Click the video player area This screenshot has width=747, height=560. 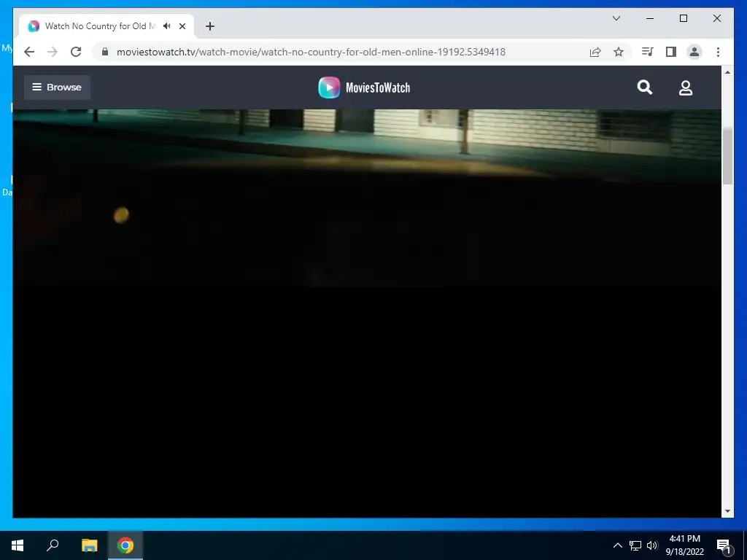[368, 314]
